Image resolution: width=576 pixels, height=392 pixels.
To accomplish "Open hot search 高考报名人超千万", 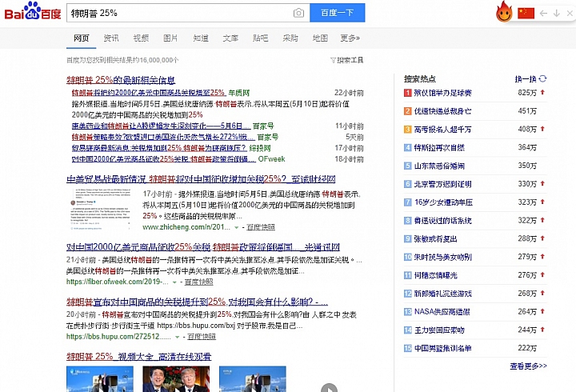I will (x=442, y=130).
